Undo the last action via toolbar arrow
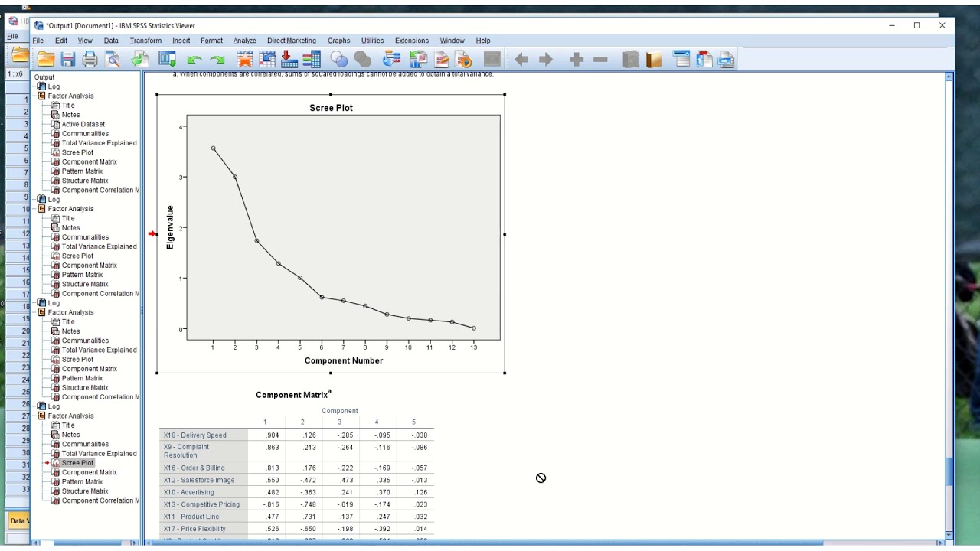The width and height of the screenshot is (980, 551). pos(194,59)
